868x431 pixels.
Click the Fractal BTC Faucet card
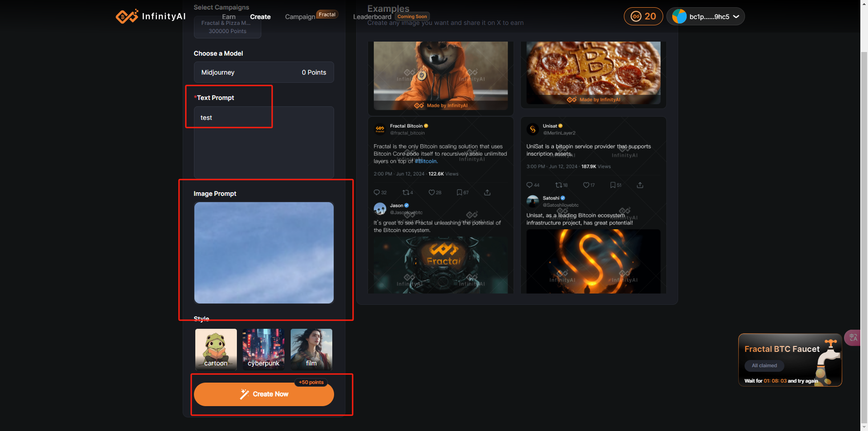point(790,360)
